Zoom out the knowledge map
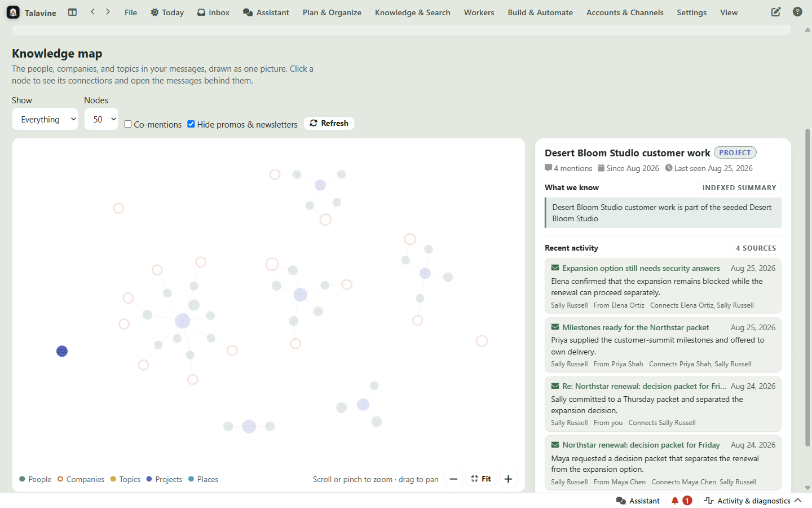 click(x=453, y=479)
